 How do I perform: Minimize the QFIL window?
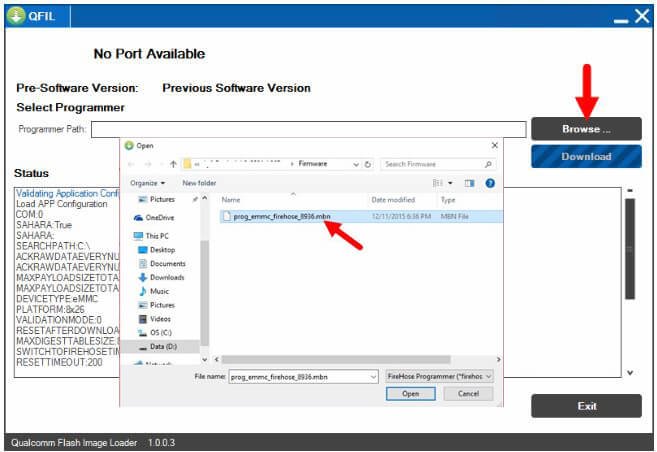(x=621, y=20)
